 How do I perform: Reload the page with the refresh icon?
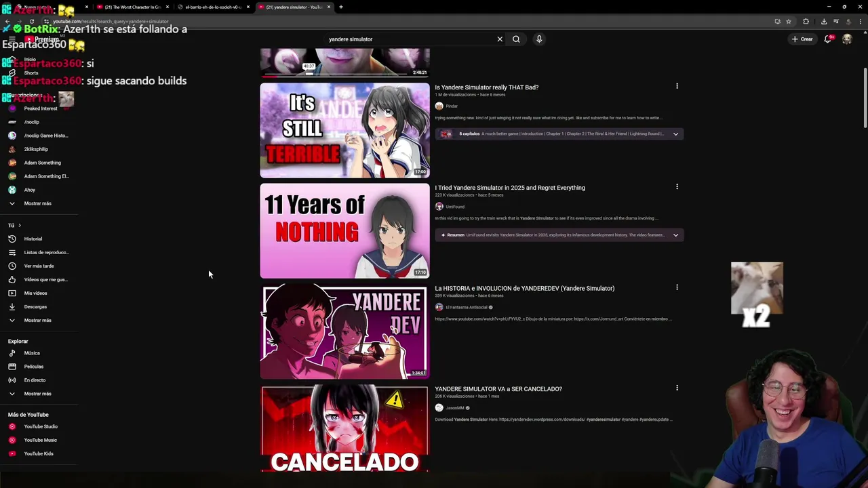coord(31,21)
